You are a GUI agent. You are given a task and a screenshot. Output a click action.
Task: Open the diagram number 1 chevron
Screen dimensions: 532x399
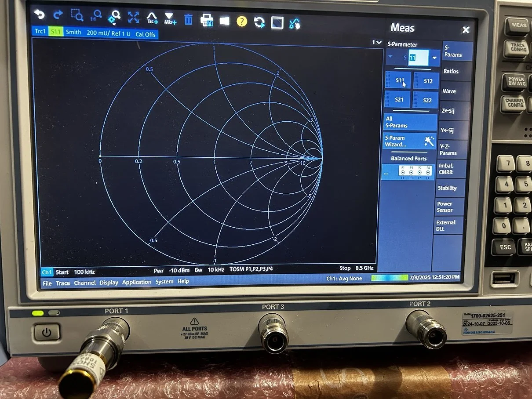377,42
